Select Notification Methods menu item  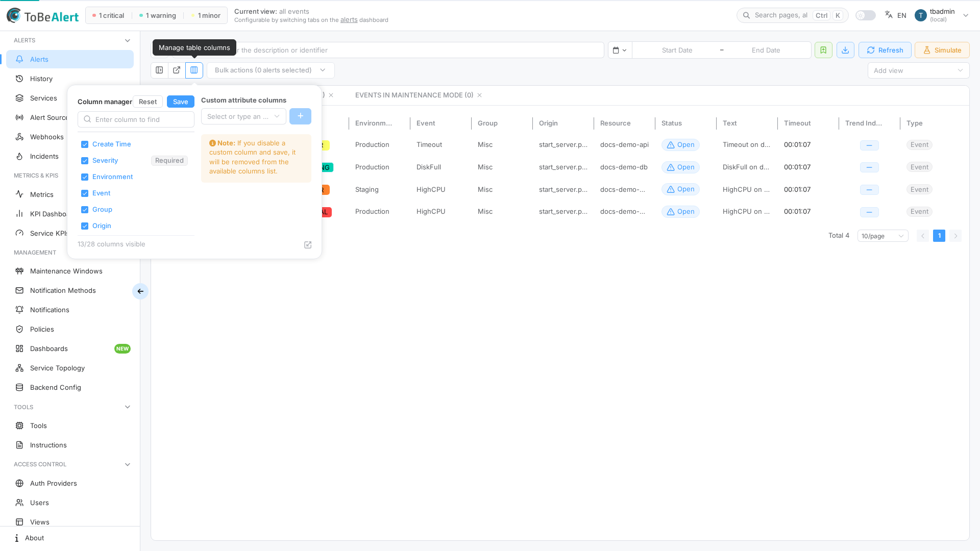[x=70, y=290]
